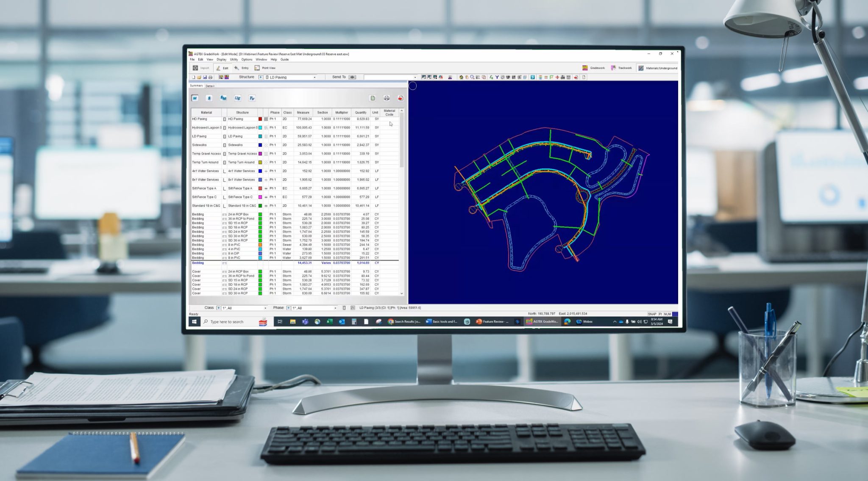Click the printer icon in the summary panel

(x=387, y=98)
